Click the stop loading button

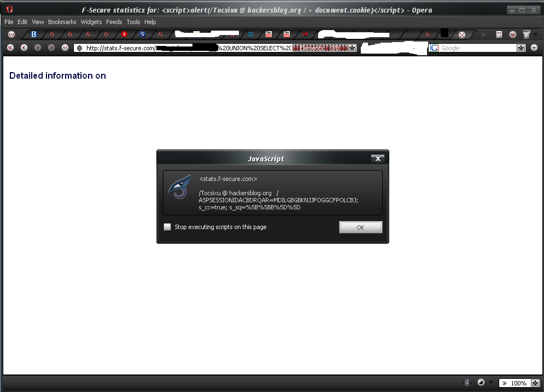point(65,48)
